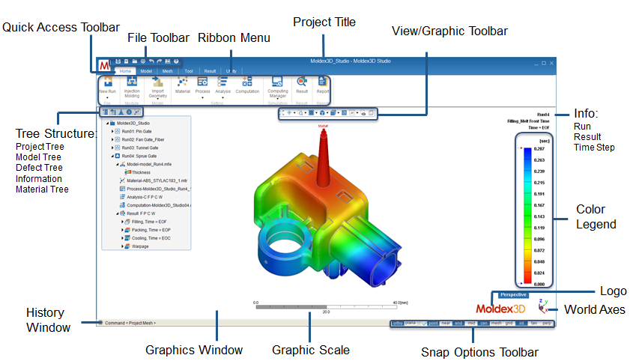Expand the Filling, Time = EOF result
This screenshot has height=364, width=630.
[x=123, y=222]
